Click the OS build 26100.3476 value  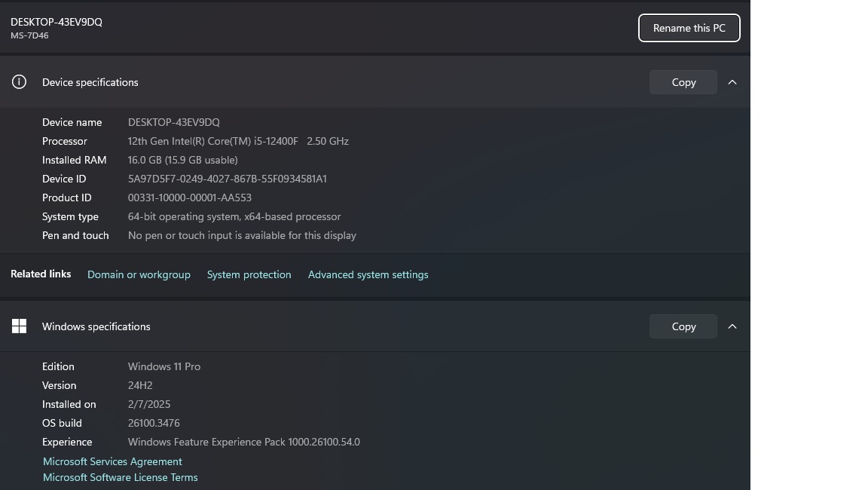click(x=154, y=423)
